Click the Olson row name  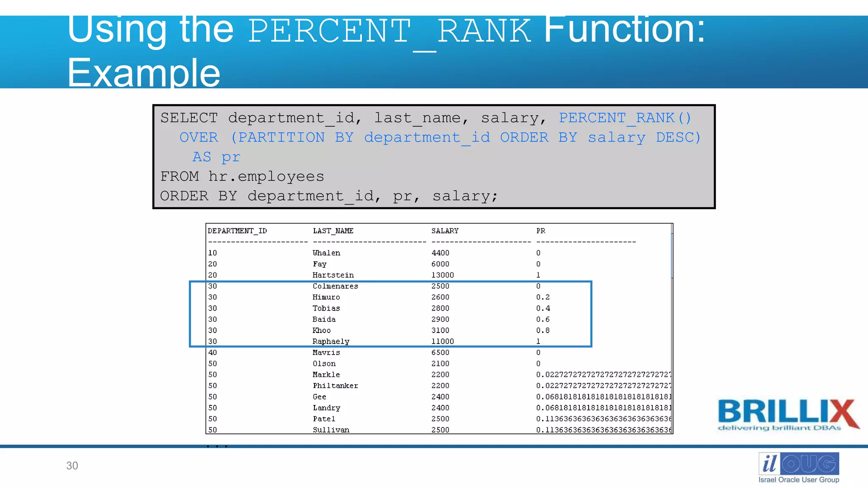pyautogui.click(x=324, y=363)
